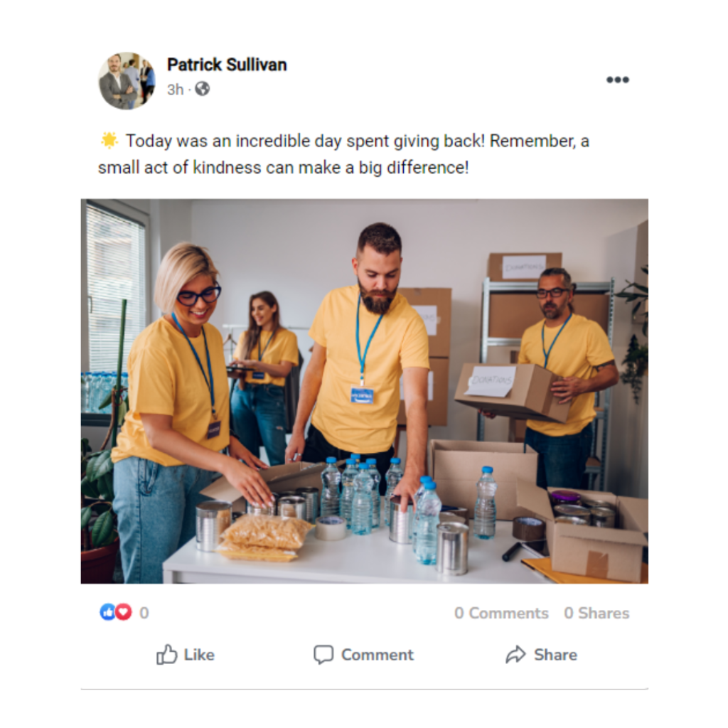Click the Like button label
The height and width of the screenshot is (728, 728).
pyautogui.click(x=199, y=655)
